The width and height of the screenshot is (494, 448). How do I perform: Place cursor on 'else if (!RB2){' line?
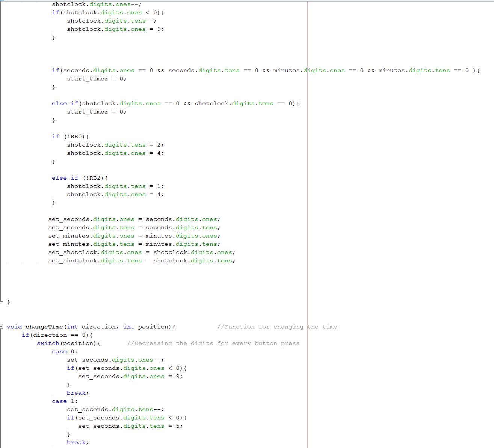pos(80,178)
